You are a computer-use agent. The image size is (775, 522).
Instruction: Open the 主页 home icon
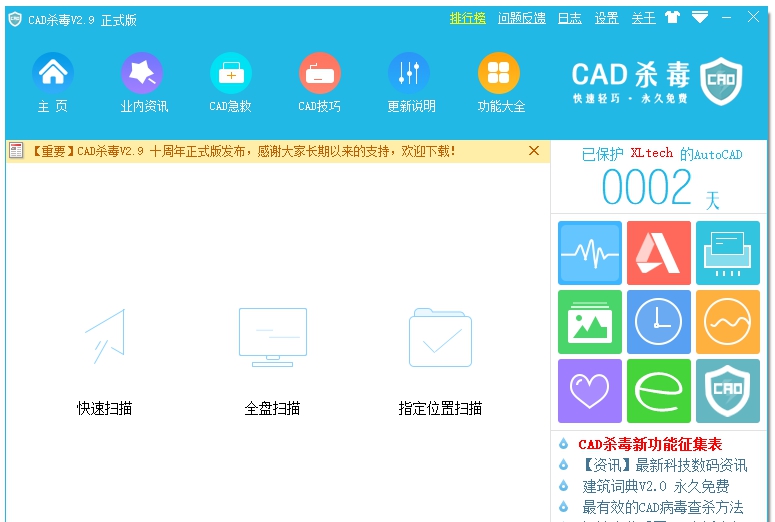pos(53,73)
